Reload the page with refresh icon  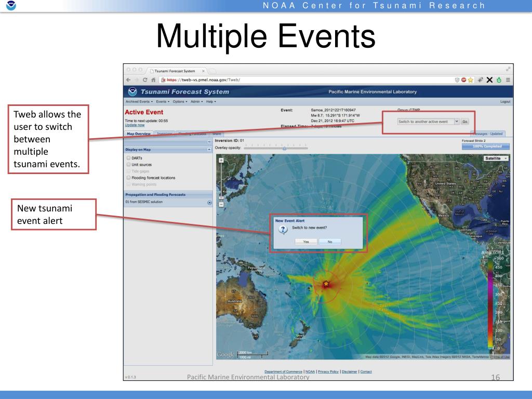click(x=145, y=80)
